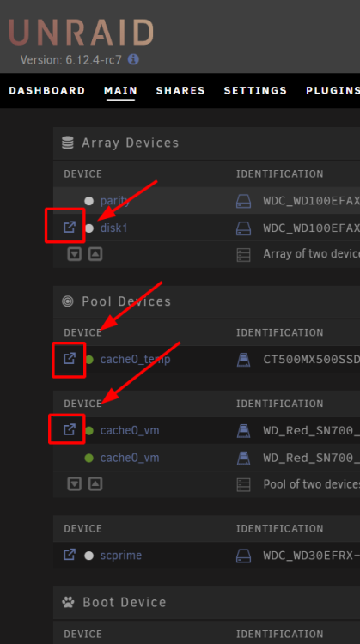Open the disk1 device link

[113, 228]
